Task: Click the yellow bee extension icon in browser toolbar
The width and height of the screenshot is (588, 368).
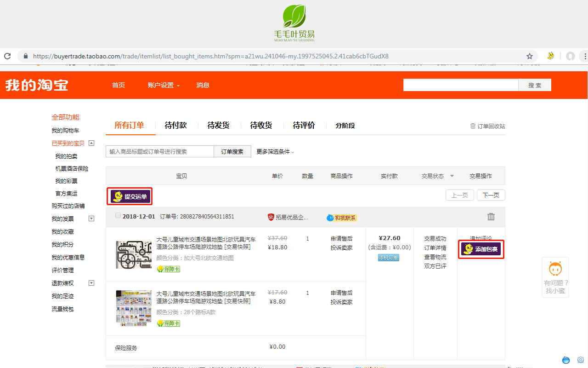Action: point(550,56)
